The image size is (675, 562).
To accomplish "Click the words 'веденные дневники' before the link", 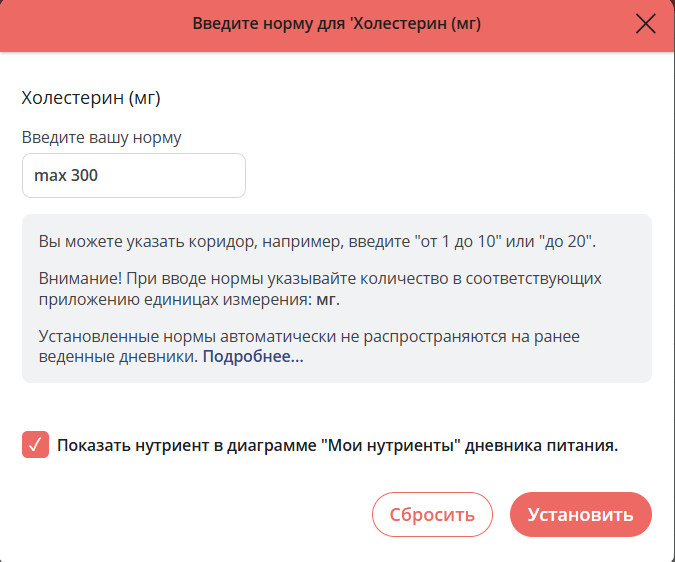I will point(119,356).
